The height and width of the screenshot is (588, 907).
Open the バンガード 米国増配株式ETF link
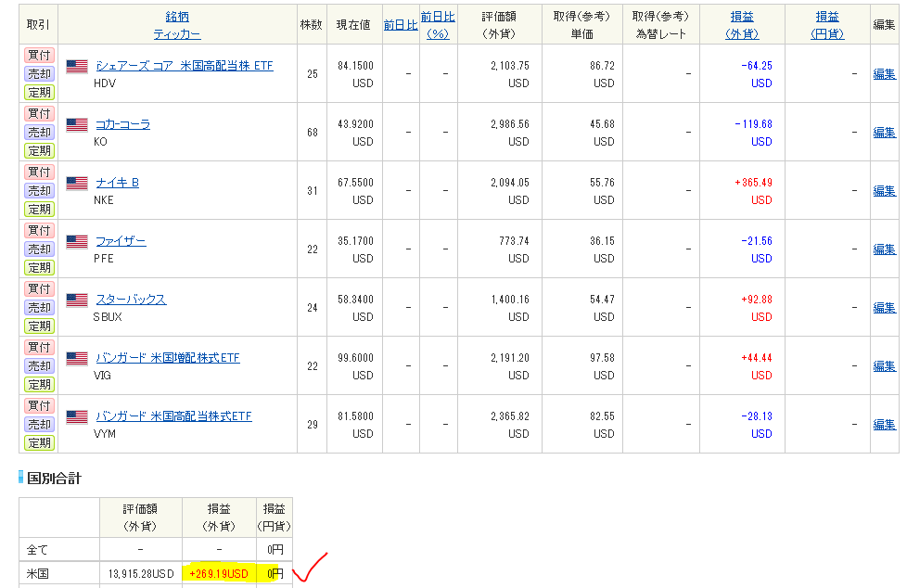pyautogui.click(x=168, y=358)
